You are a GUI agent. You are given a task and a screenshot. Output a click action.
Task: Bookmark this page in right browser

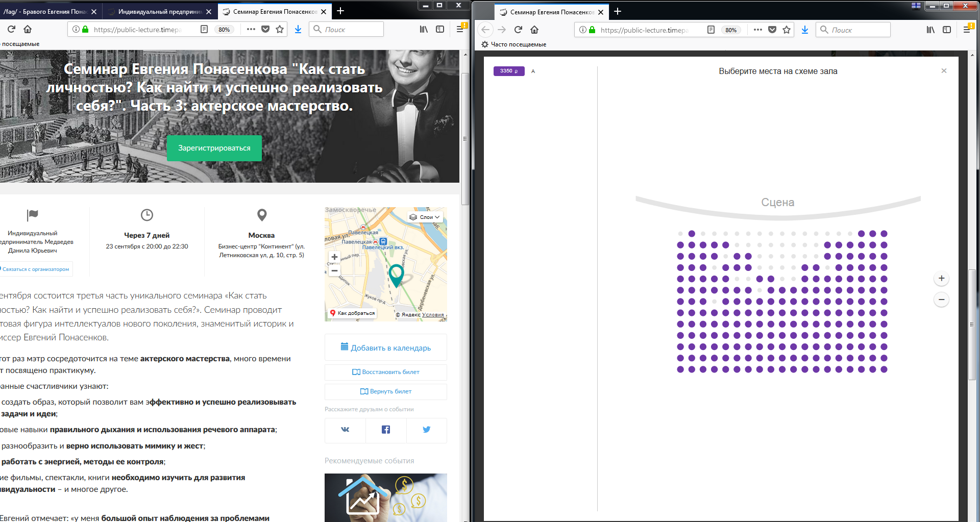(787, 30)
